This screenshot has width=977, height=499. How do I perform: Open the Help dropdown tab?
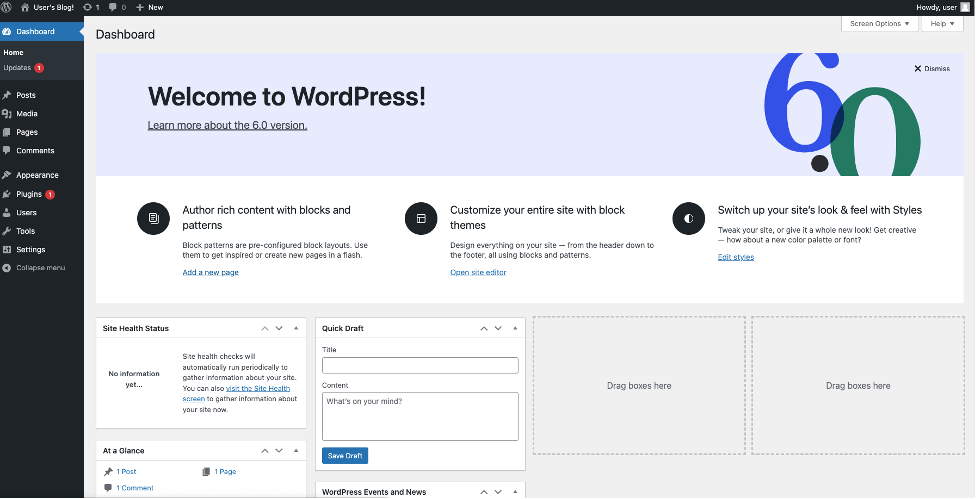pos(942,24)
